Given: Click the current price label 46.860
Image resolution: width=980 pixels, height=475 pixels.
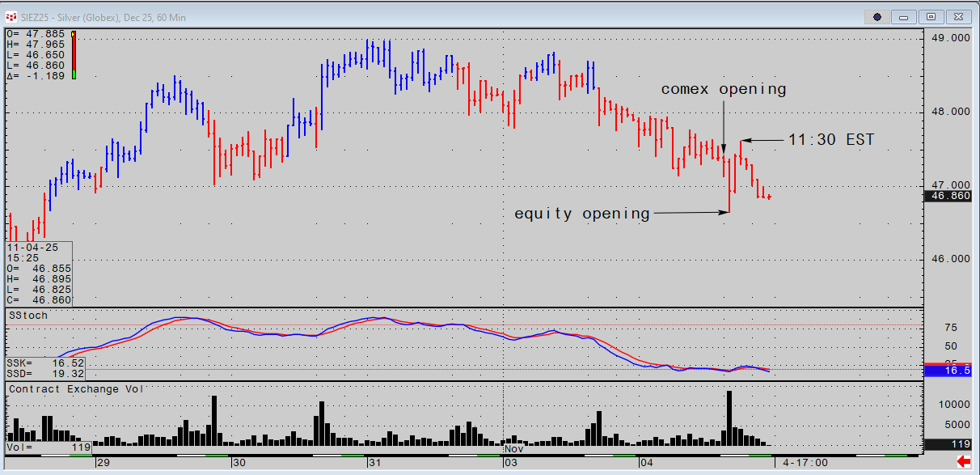Looking at the screenshot, I should (x=949, y=196).
